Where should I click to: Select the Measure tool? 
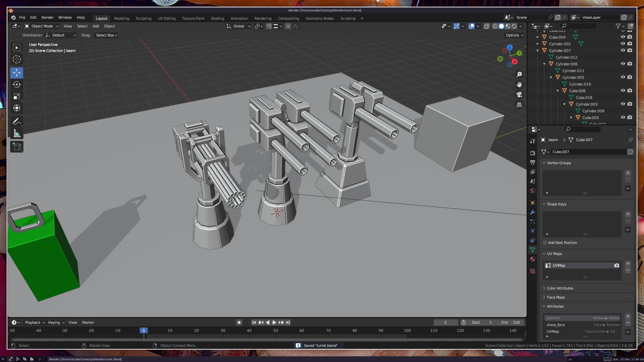click(x=17, y=134)
